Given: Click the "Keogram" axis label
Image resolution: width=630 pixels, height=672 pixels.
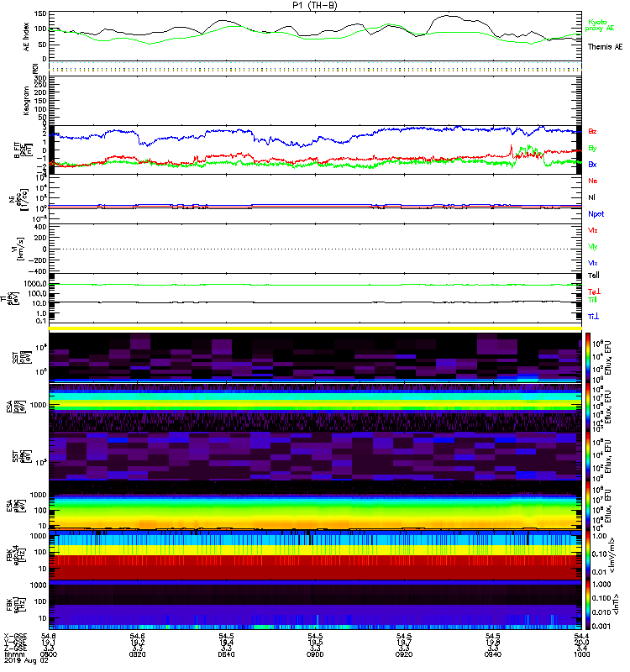Looking at the screenshot, I should [x=26, y=100].
